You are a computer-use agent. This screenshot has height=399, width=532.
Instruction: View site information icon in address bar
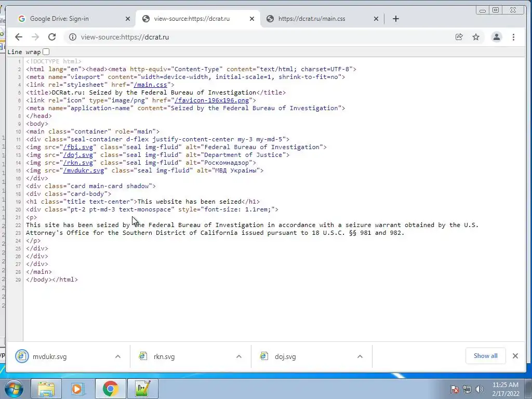click(73, 37)
